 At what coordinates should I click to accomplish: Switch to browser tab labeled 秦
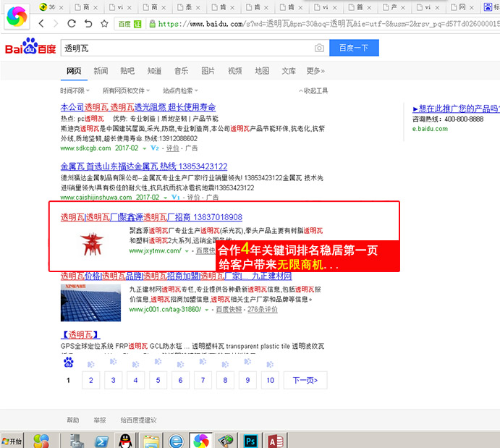189,7
